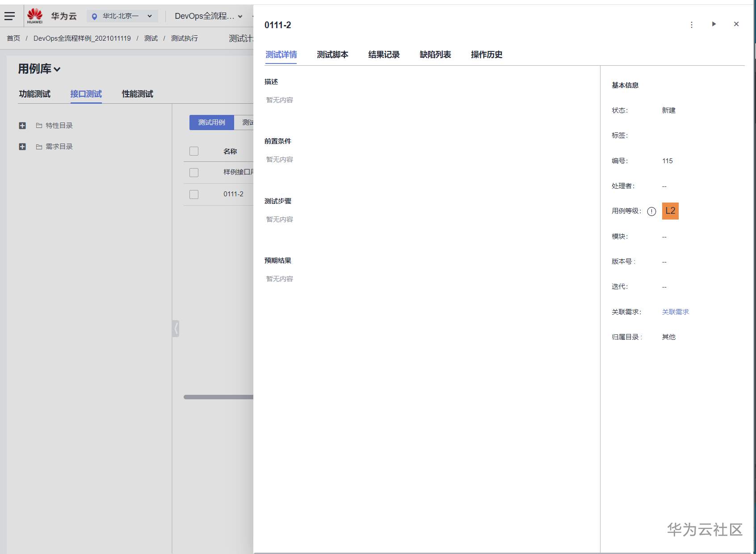The height and width of the screenshot is (554, 756).
Task: Click the region location pin icon
Action: (94, 17)
